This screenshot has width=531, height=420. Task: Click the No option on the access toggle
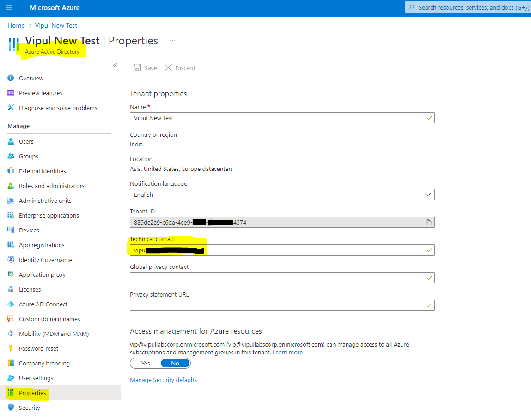[175, 363]
